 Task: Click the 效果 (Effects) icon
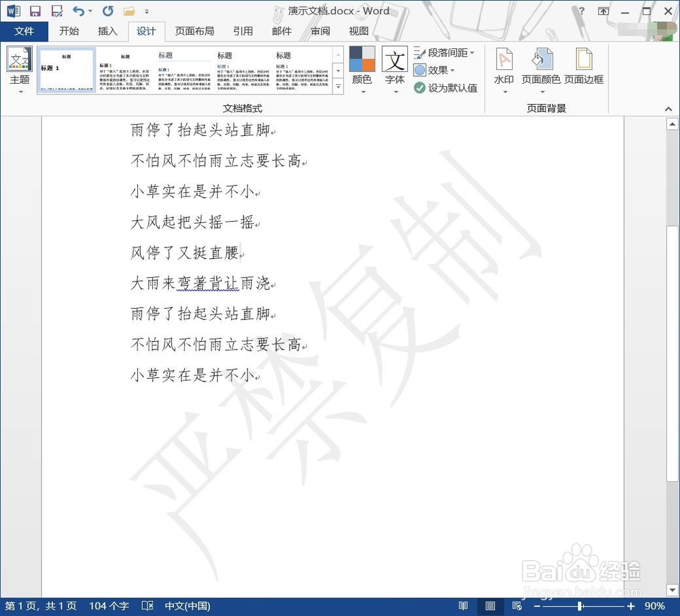pyautogui.click(x=436, y=70)
